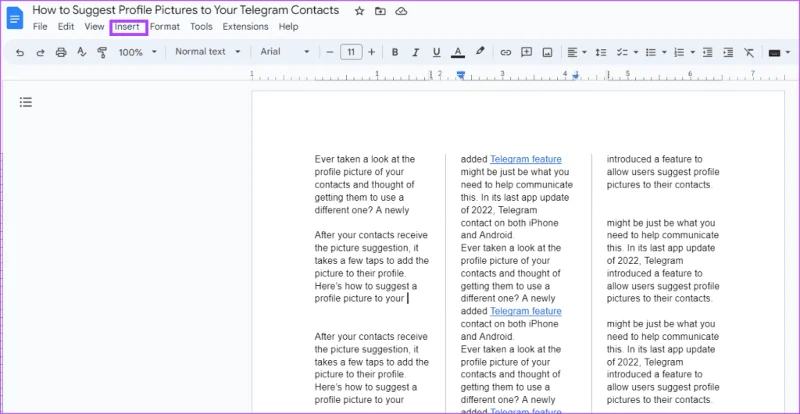This screenshot has height=414, width=800.
Task: Click the text 'pictures to their contacts.' in first paragraph
Action: pos(659,185)
